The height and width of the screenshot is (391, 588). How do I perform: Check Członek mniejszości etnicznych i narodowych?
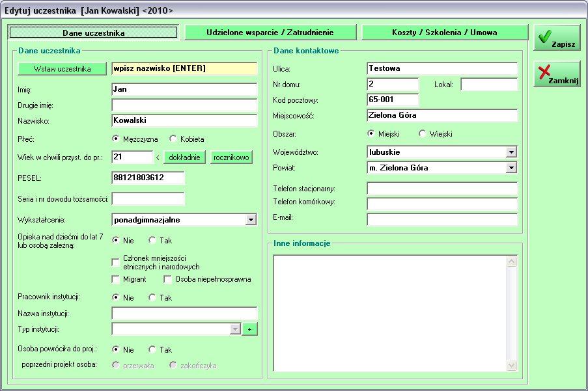point(116,262)
